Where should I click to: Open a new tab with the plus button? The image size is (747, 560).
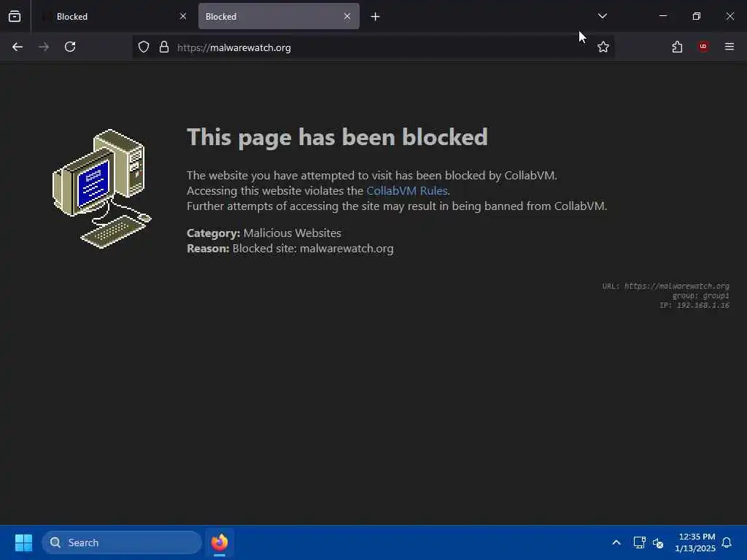coord(376,17)
